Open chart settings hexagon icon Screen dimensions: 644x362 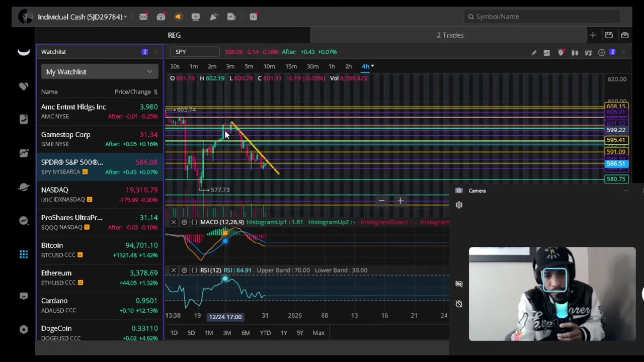tap(601, 52)
